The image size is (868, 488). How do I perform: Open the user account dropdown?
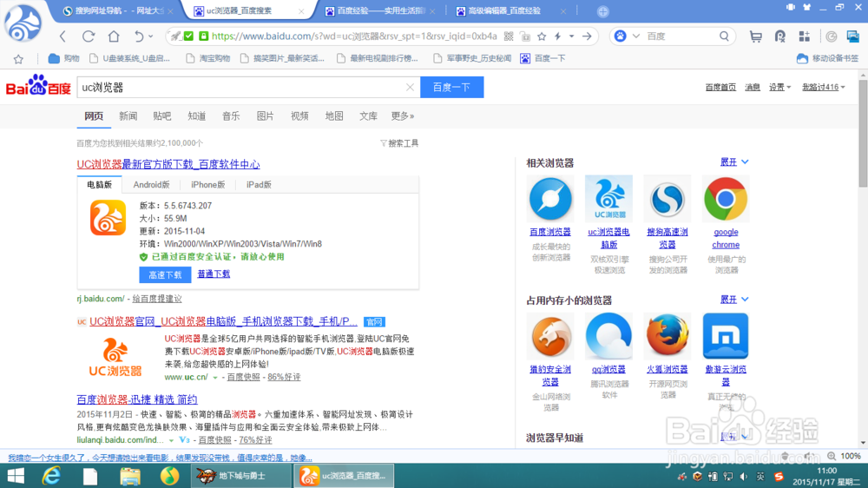pos(823,88)
